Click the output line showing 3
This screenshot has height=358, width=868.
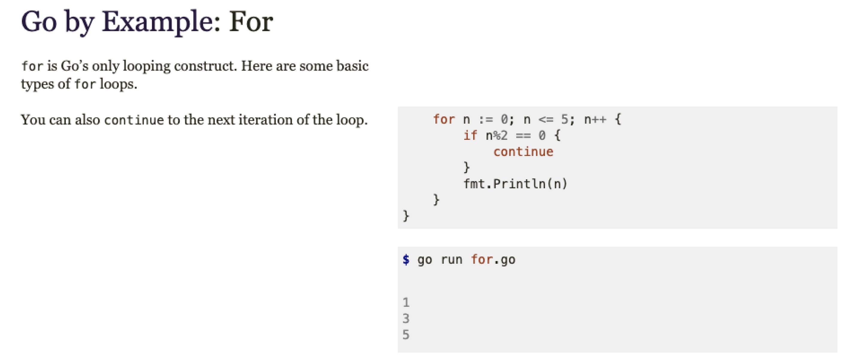point(406,318)
